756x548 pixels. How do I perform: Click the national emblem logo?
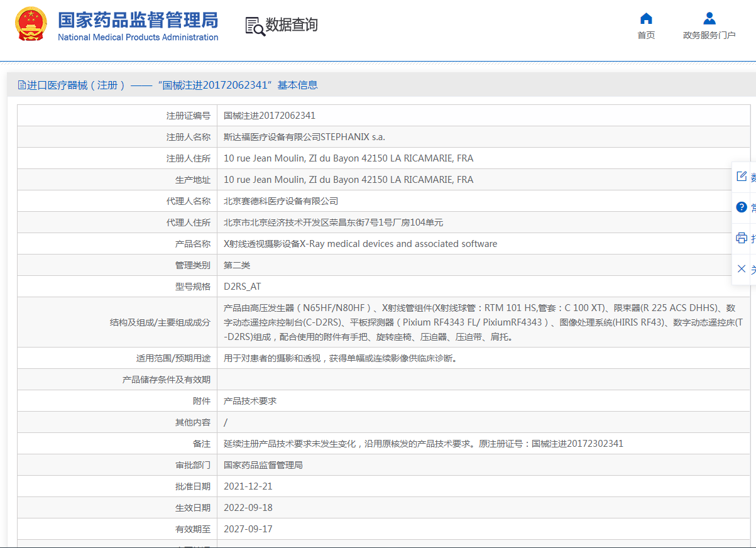click(31, 24)
